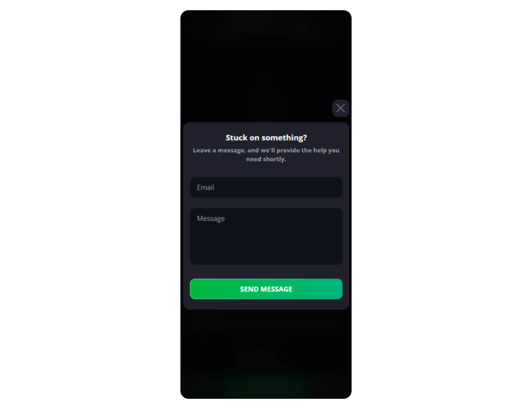The height and width of the screenshot is (409, 532).
Task: Dismiss the contact form popup
Action: [x=340, y=108]
